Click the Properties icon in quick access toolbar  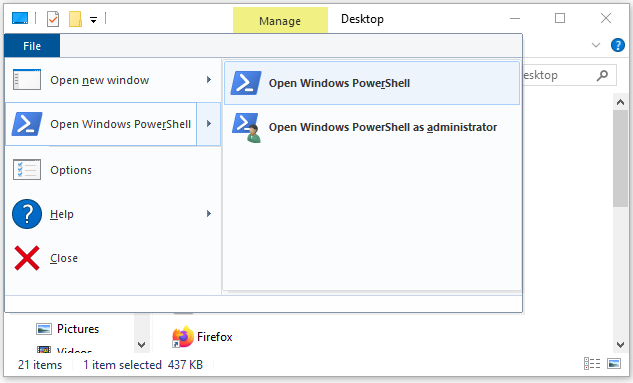[53, 19]
